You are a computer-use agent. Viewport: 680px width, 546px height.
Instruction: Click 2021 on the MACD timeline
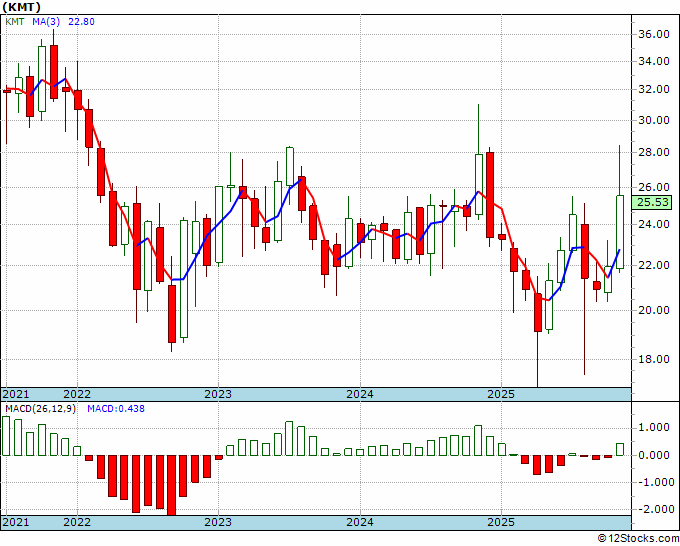tap(16, 522)
